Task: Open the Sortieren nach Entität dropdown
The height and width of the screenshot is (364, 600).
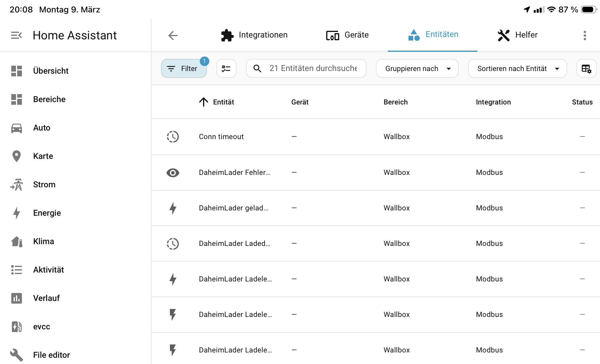Action: pos(517,69)
